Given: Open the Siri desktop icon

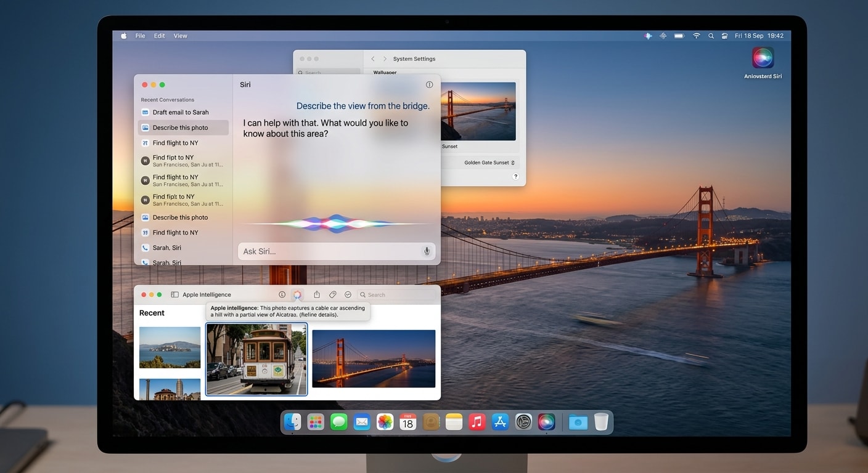Looking at the screenshot, I should click(763, 58).
